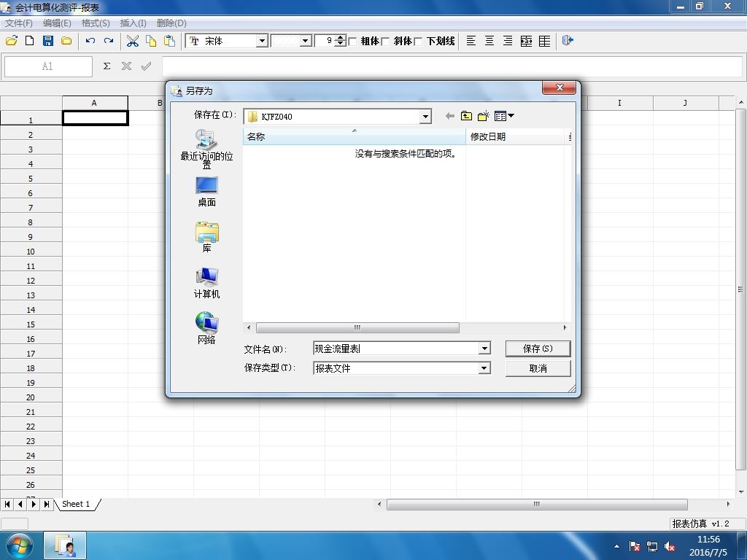Sort files by 修改日期 column header

coord(516,136)
